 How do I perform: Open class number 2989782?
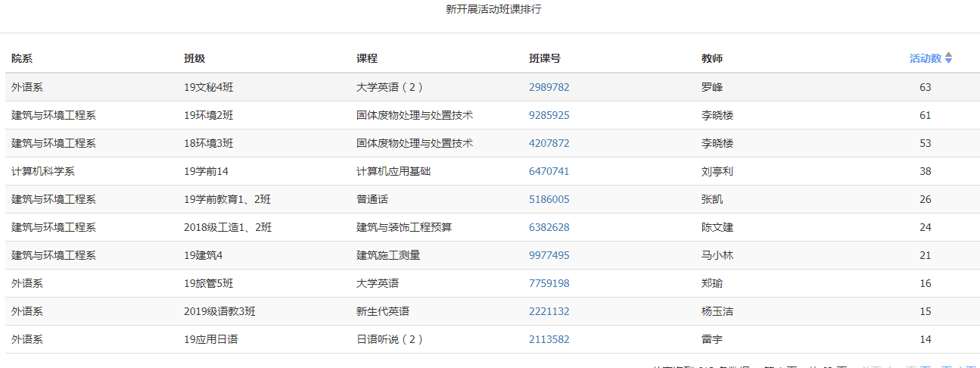549,87
